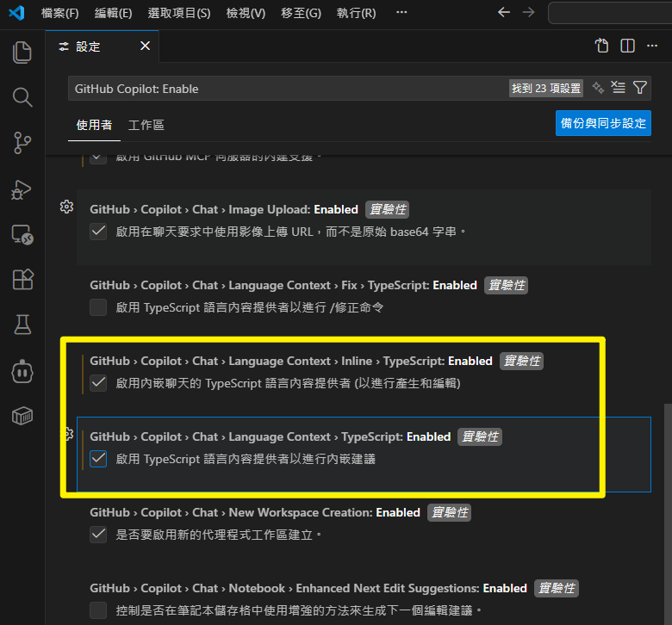
Task: Click Image Upload: Enabled setting title
Action: click(224, 209)
